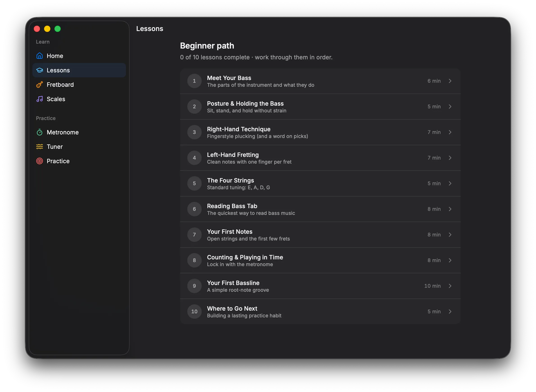This screenshot has height=392, width=536.
Task: Open the Right-Hand Technique lesson title
Action: 239,129
